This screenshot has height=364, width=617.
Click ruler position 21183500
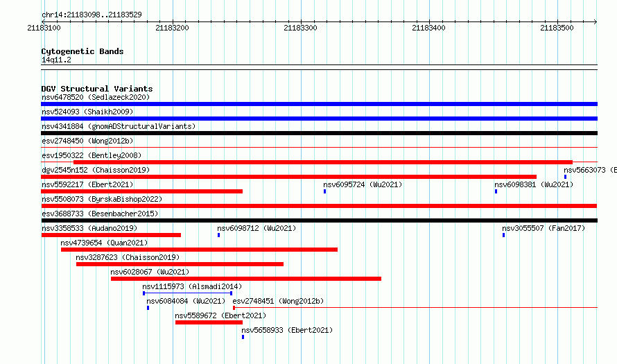pos(557,28)
